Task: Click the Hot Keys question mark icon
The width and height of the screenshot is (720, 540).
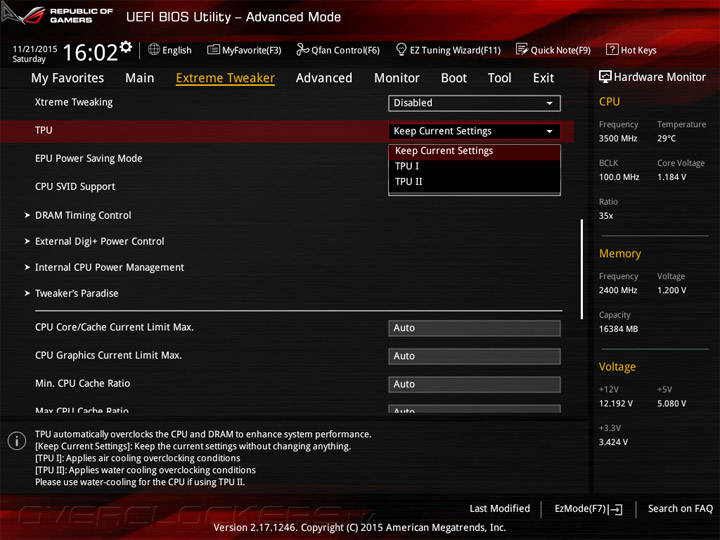Action: pos(612,49)
